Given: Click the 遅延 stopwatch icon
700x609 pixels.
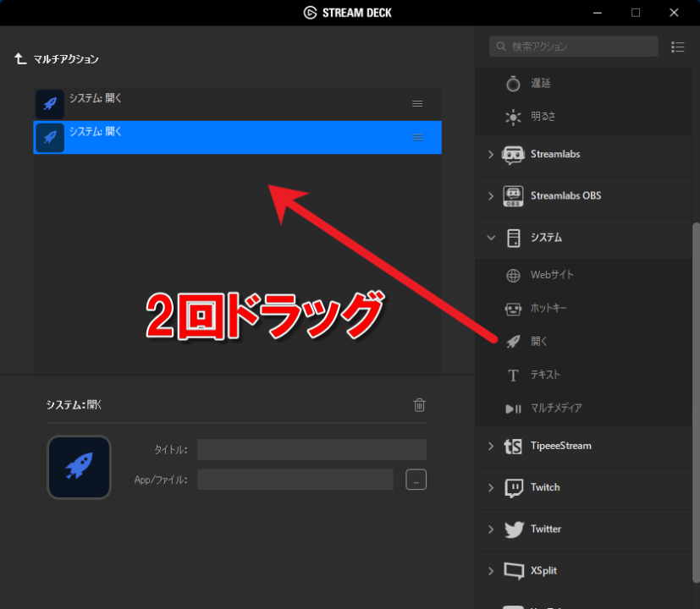Looking at the screenshot, I should [512, 82].
